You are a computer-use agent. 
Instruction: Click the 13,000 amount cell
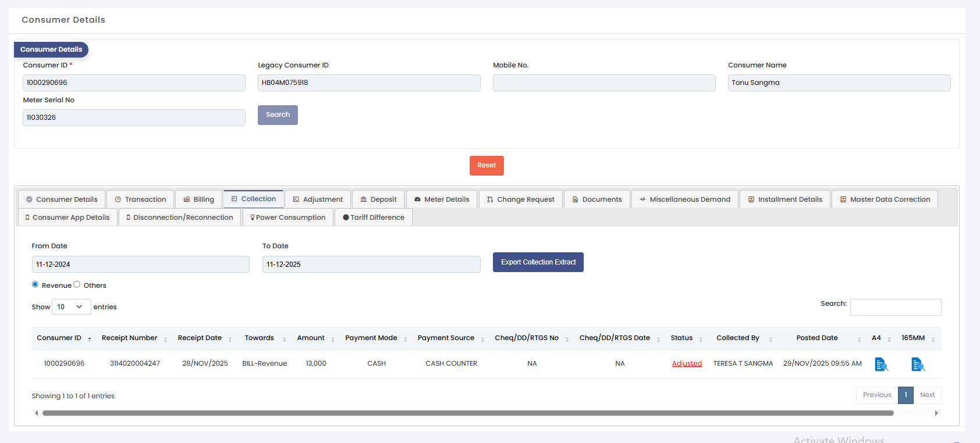[316, 363]
